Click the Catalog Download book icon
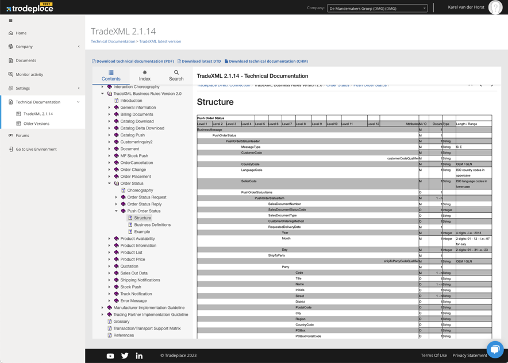 pos(116,121)
